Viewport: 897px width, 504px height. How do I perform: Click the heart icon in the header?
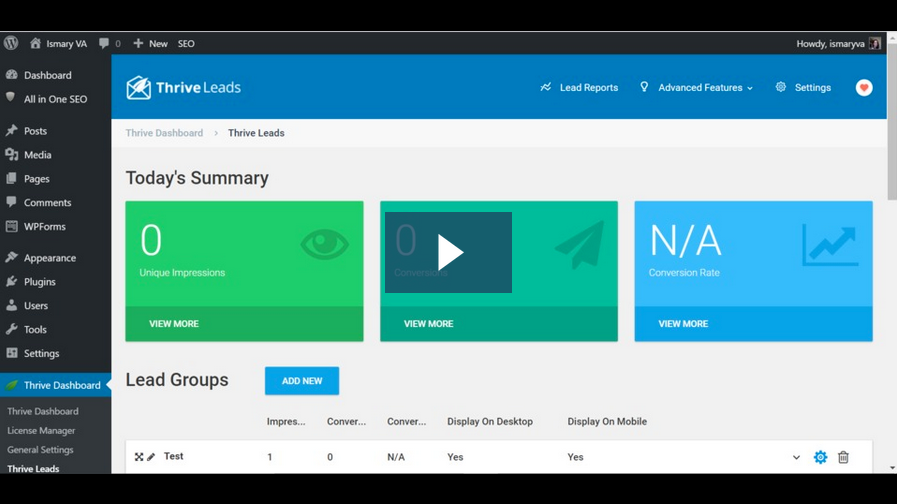point(864,88)
